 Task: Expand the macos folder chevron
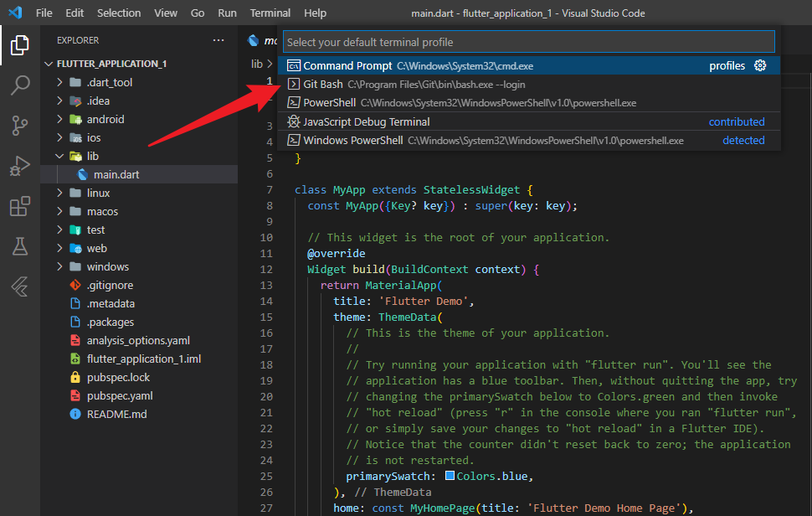point(59,211)
